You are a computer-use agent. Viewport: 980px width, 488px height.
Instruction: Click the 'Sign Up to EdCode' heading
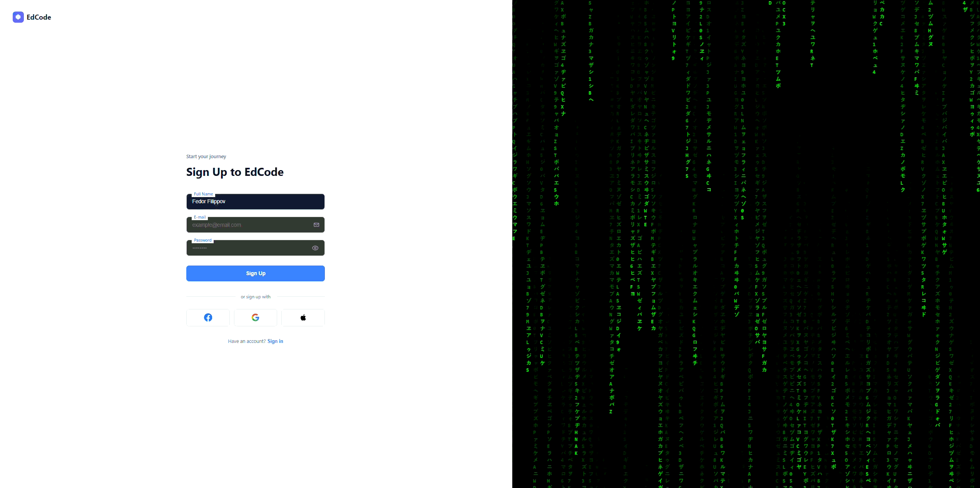235,172
